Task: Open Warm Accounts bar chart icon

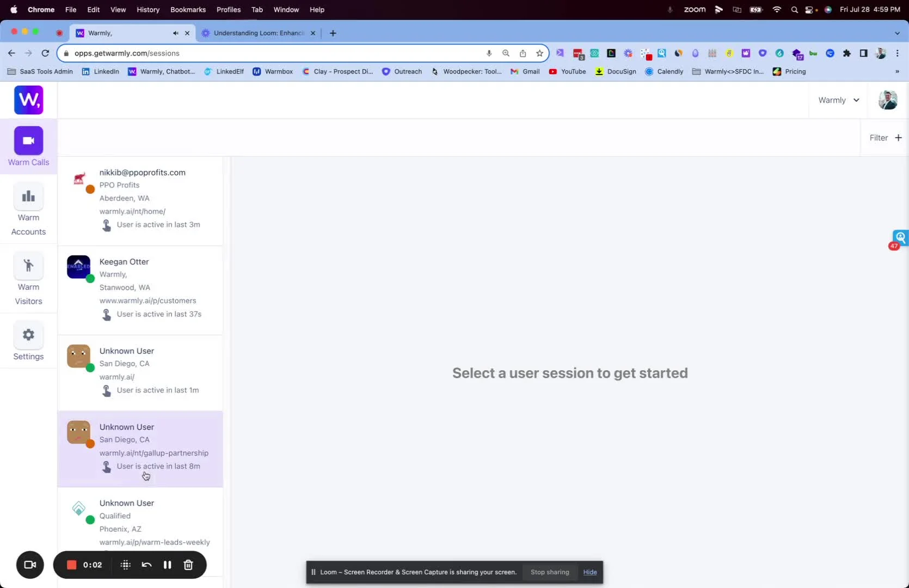Action: coord(28,197)
